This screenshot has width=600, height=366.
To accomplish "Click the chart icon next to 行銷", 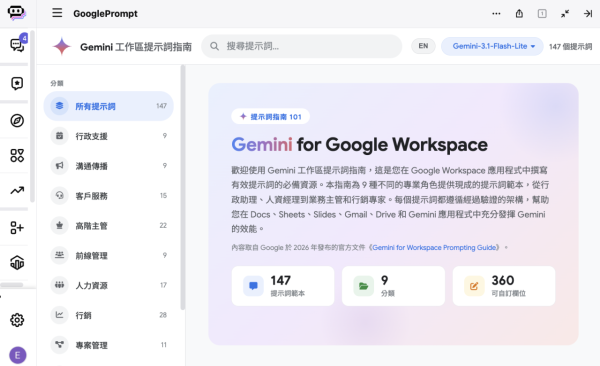I will [x=59, y=315].
